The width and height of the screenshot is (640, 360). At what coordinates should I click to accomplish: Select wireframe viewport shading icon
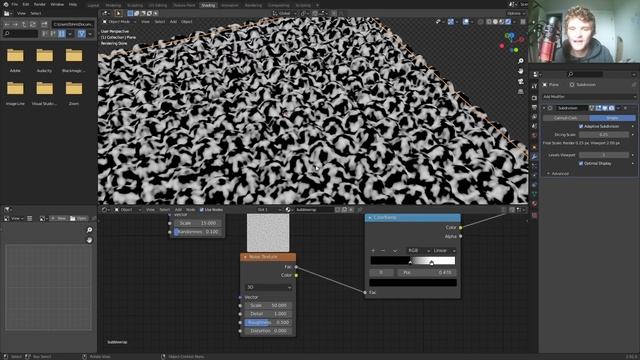489,22
